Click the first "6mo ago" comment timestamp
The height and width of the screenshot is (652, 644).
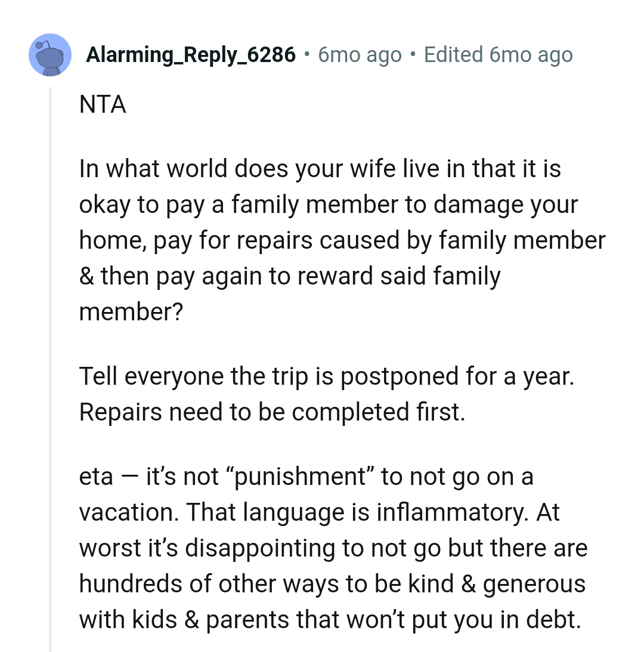pyautogui.click(x=360, y=55)
